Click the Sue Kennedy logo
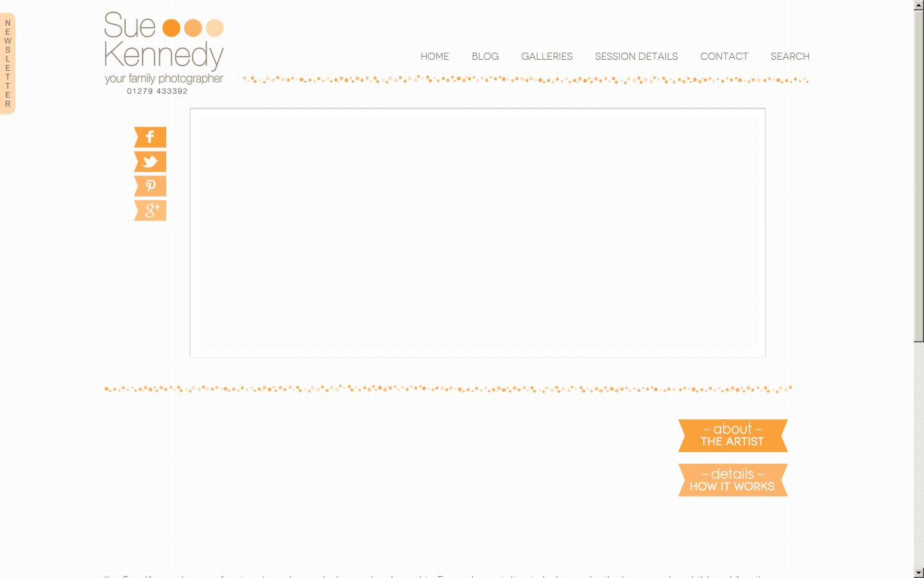This screenshot has height=578, width=924. pos(164,48)
